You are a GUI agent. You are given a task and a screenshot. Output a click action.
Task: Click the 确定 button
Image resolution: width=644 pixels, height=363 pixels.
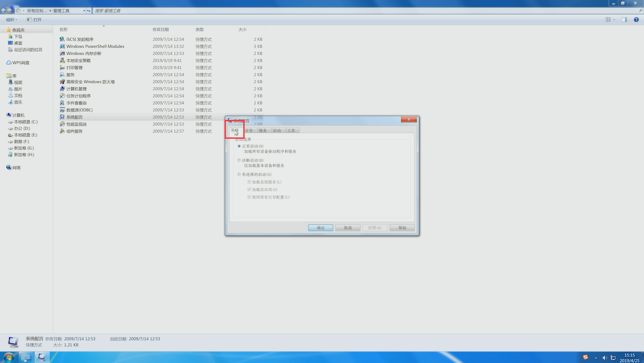(x=321, y=228)
